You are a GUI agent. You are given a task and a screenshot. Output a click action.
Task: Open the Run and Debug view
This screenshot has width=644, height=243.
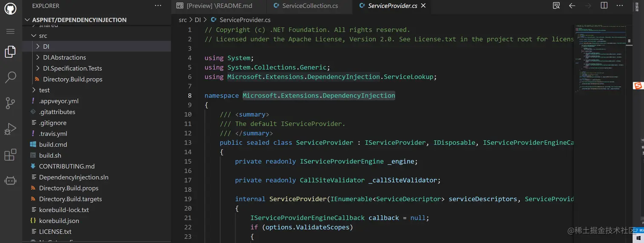point(10,129)
